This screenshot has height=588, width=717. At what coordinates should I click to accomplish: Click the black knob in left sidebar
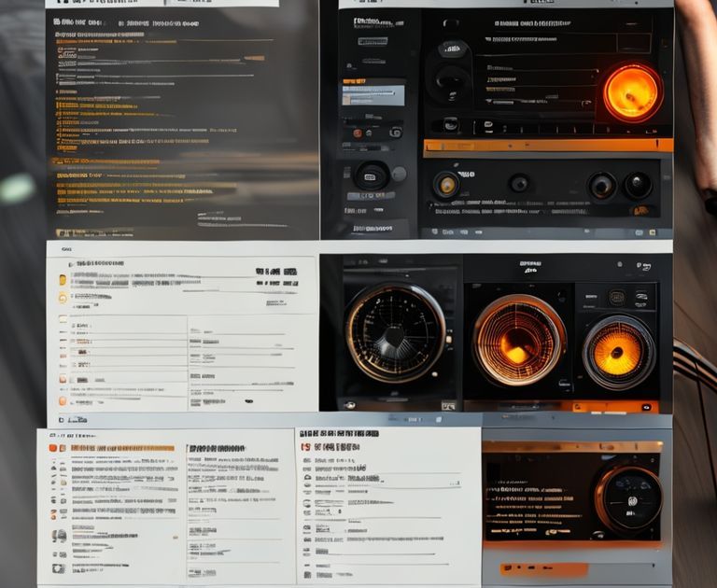(x=371, y=175)
